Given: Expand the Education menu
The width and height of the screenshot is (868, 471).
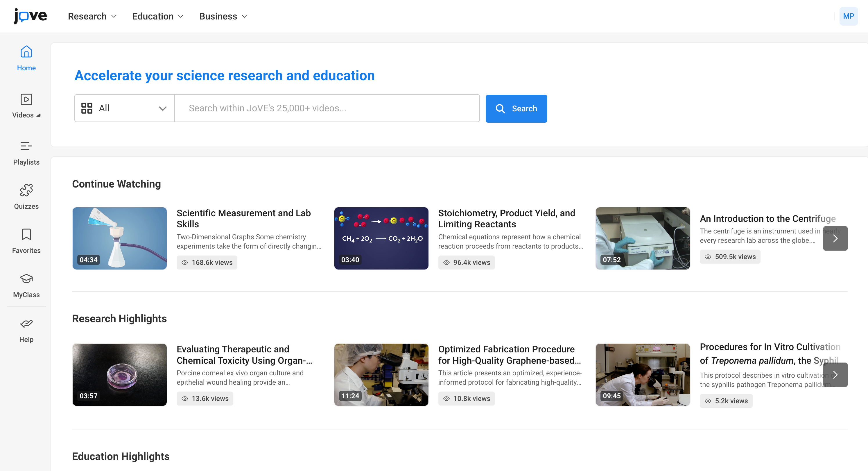Looking at the screenshot, I should click(158, 16).
